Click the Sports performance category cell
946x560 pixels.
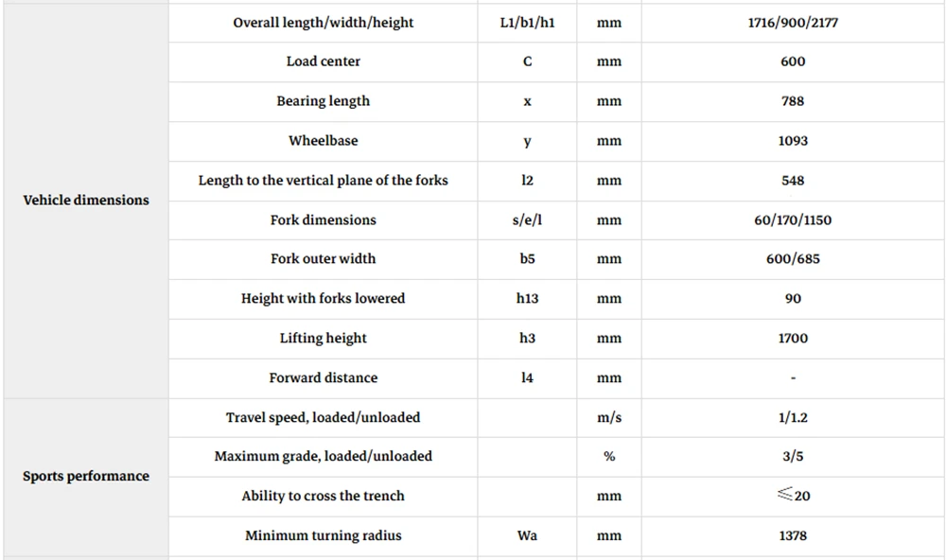(86, 476)
